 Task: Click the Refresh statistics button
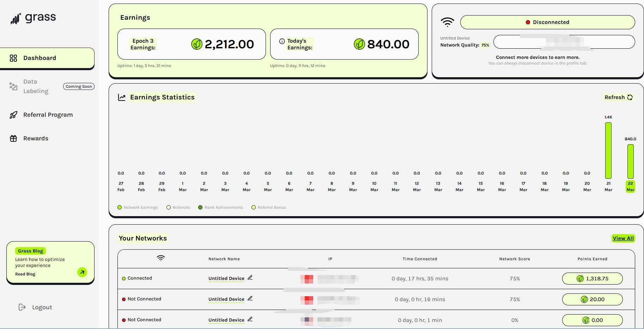click(x=619, y=97)
